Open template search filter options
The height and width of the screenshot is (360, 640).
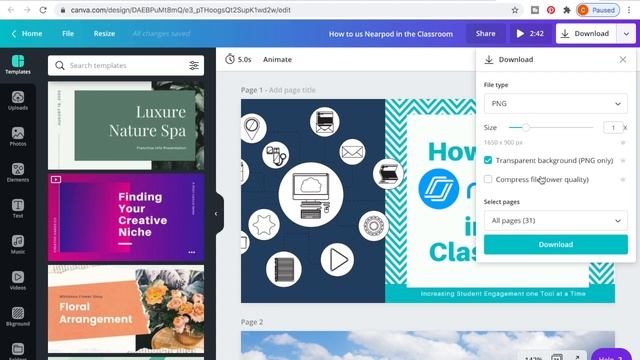tap(194, 65)
